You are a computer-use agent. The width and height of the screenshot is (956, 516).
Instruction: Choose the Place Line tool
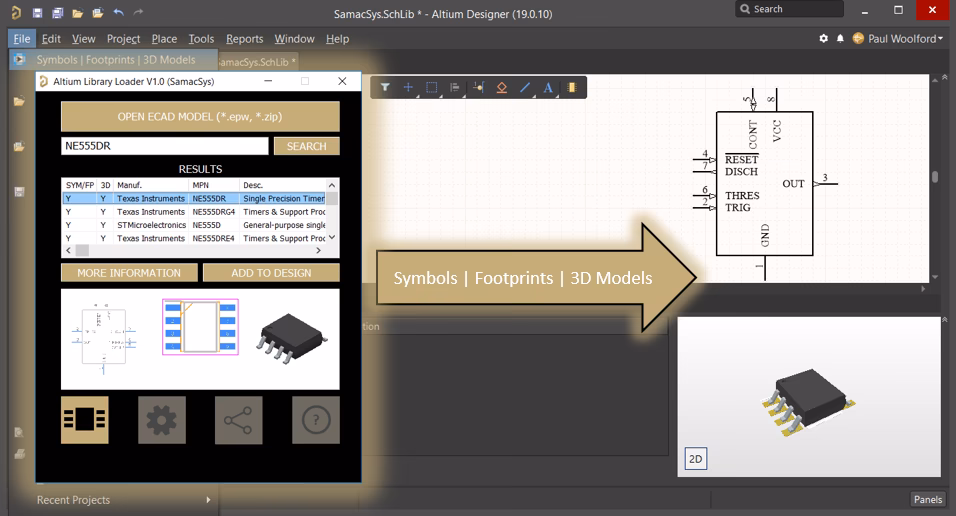click(x=525, y=88)
